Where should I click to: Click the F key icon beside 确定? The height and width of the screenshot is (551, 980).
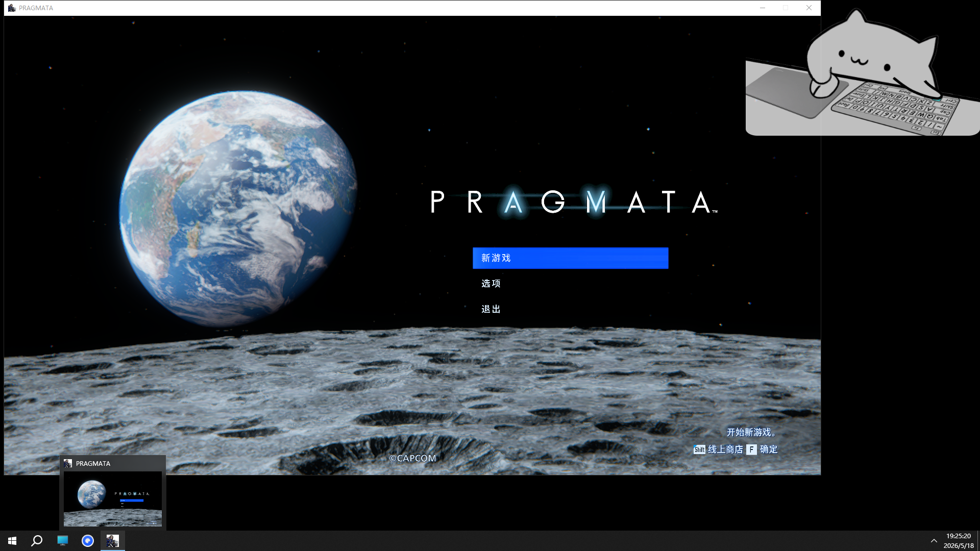pos(751,449)
